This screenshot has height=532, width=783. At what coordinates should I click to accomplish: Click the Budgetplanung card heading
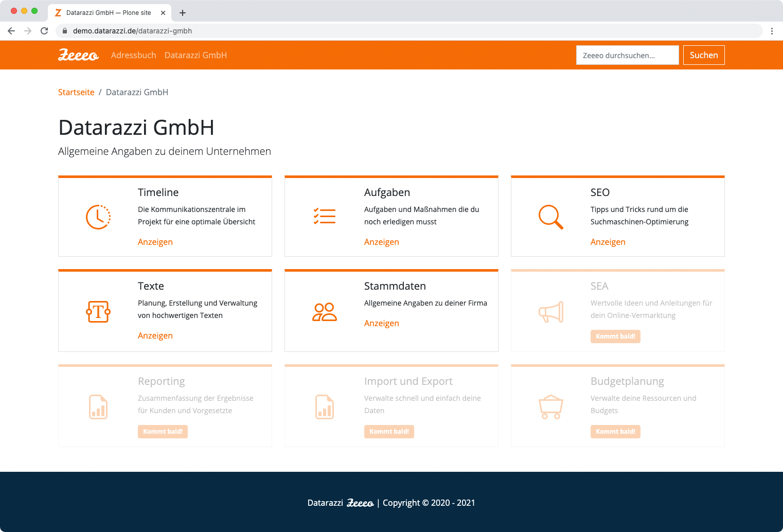tap(627, 381)
